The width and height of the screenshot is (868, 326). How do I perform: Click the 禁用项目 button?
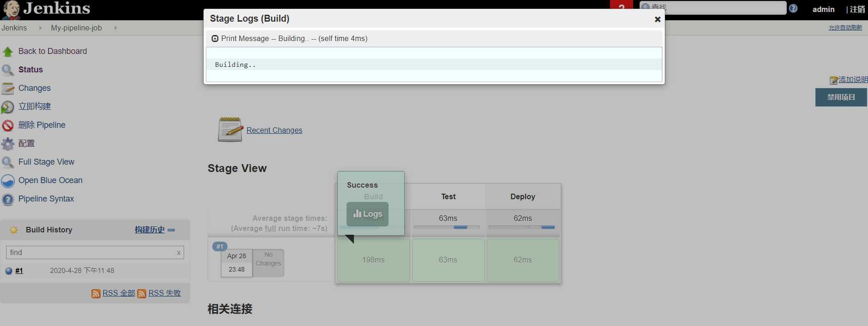[841, 97]
